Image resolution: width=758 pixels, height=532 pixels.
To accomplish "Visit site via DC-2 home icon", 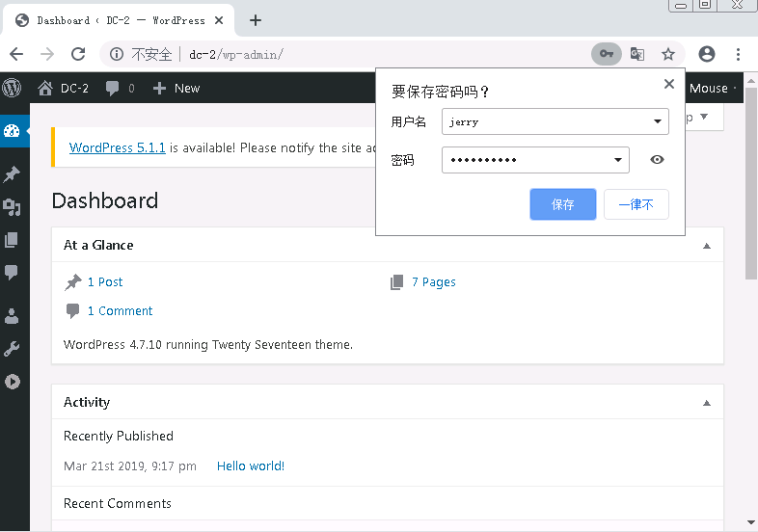I will click(45, 88).
